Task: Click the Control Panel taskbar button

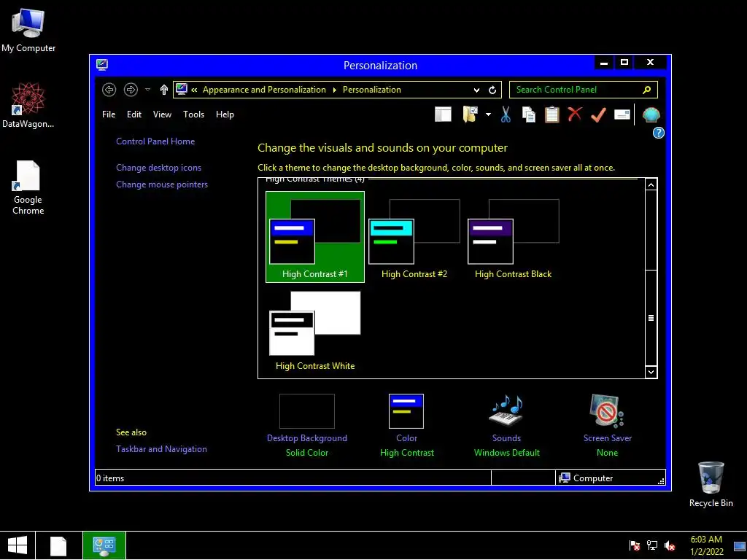Action: point(104,545)
